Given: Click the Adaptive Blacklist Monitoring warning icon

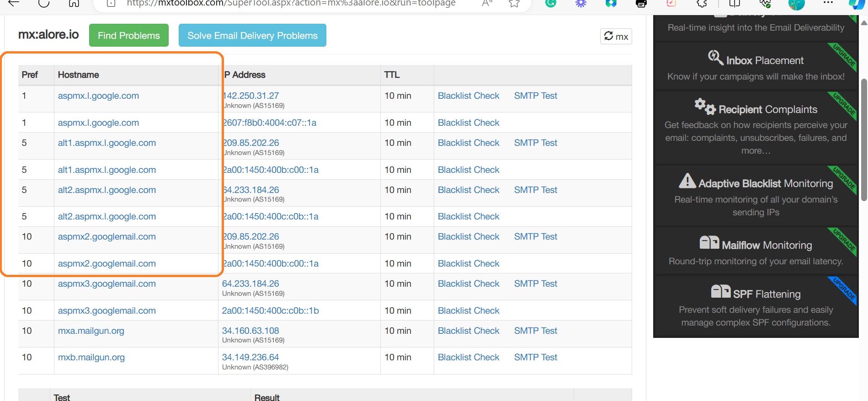Looking at the screenshot, I should click(x=687, y=181).
